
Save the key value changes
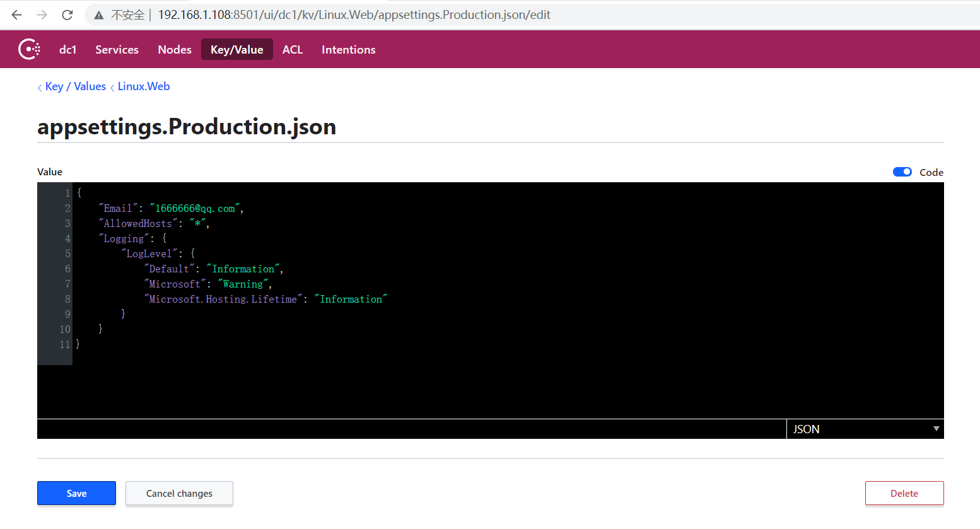pos(76,493)
